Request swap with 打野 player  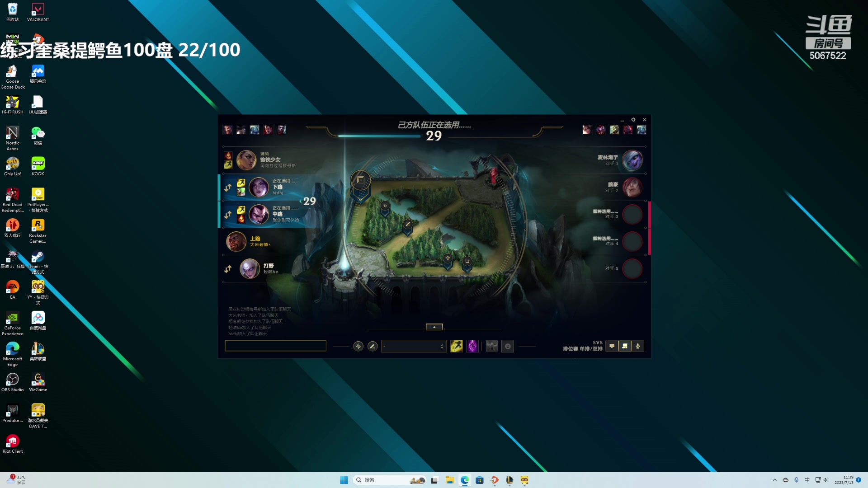(x=228, y=269)
